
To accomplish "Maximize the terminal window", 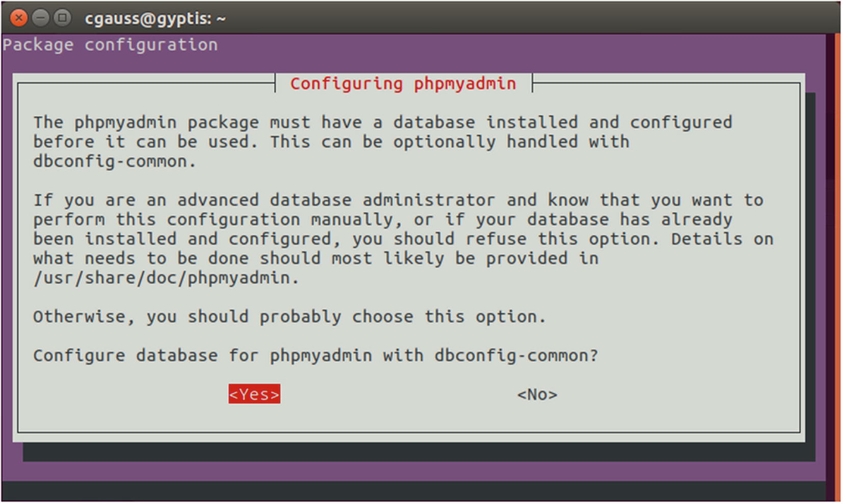I will tap(62, 18).
